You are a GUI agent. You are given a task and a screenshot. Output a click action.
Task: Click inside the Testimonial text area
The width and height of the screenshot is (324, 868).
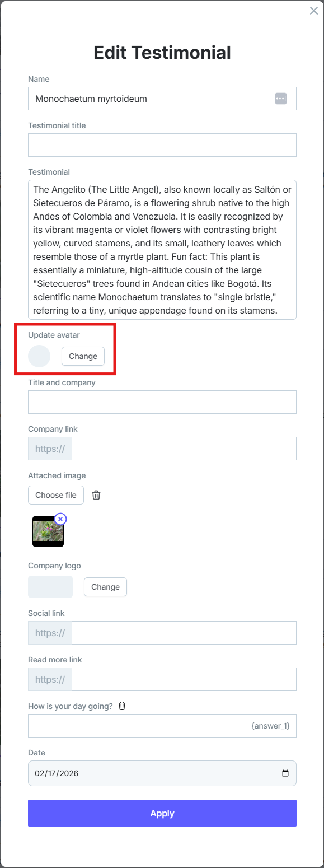[x=162, y=250]
